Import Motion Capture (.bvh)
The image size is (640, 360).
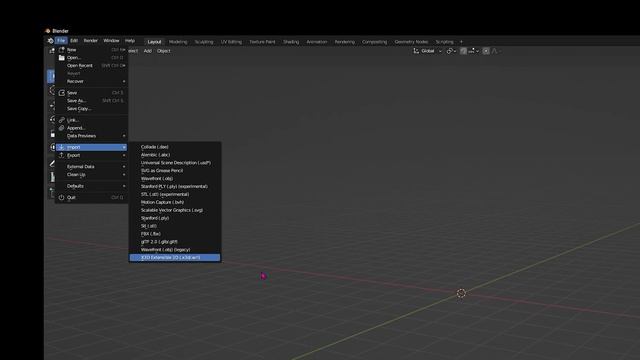[x=175, y=202]
